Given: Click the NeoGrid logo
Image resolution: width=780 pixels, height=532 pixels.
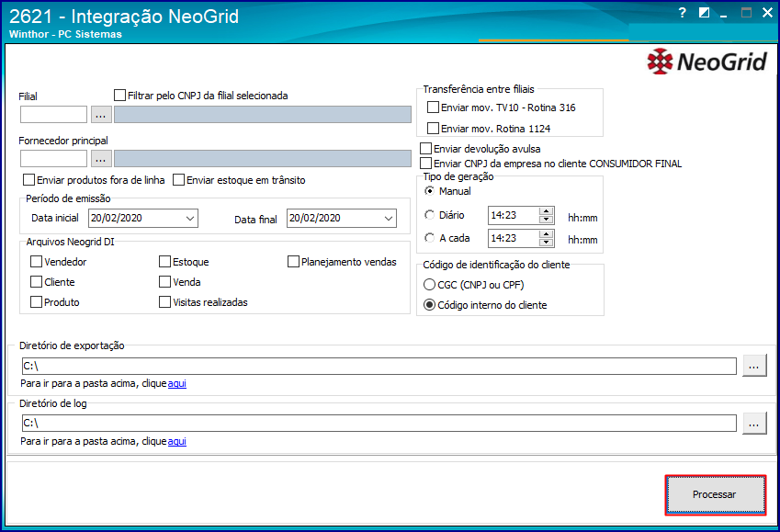Looking at the screenshot, I should pyautogui.click(x=707, y=62).
